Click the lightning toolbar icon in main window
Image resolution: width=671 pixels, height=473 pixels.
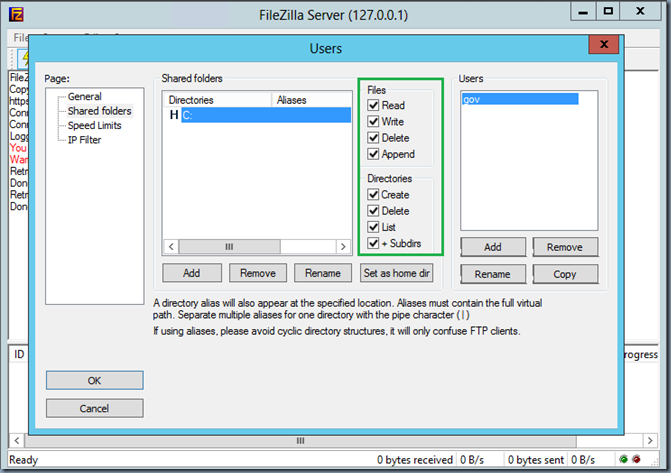pyautogui.click(x=25, y=58)
